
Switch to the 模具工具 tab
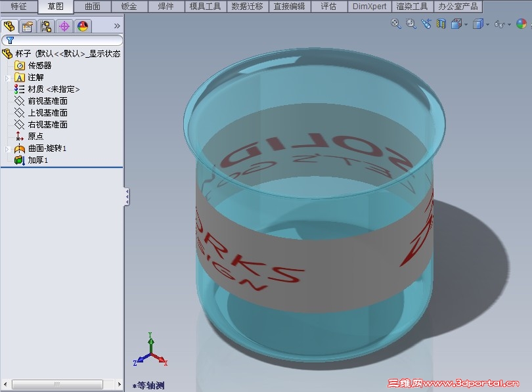(x=206, y=7)
